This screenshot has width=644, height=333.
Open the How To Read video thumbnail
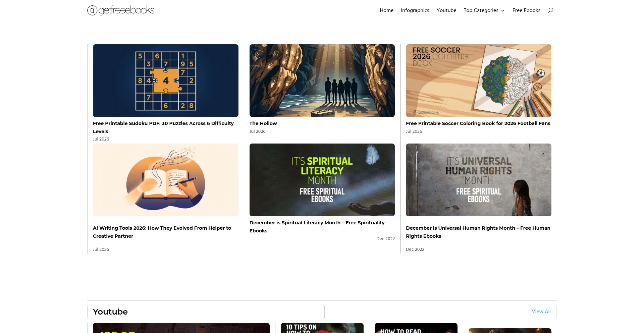pos(416,328)
